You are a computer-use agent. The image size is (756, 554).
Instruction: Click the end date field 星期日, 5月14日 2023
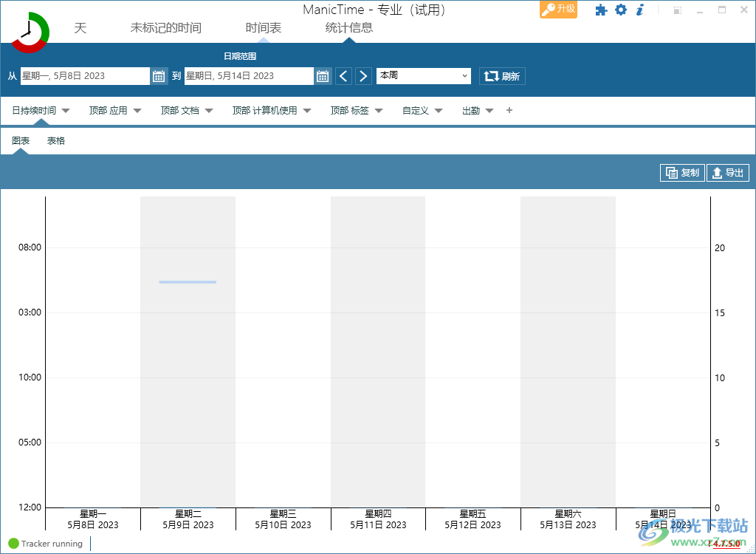(x=249, y=76)
